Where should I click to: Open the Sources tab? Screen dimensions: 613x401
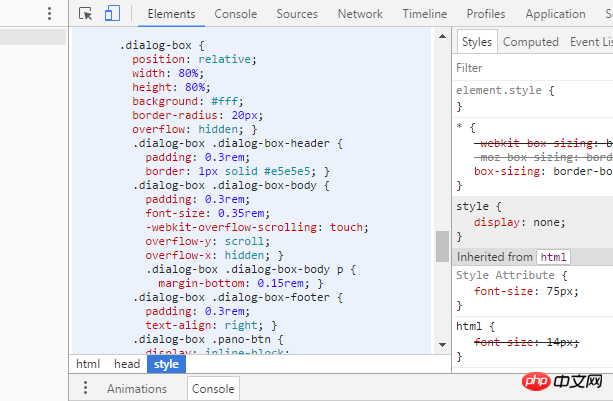pos(297,14)
